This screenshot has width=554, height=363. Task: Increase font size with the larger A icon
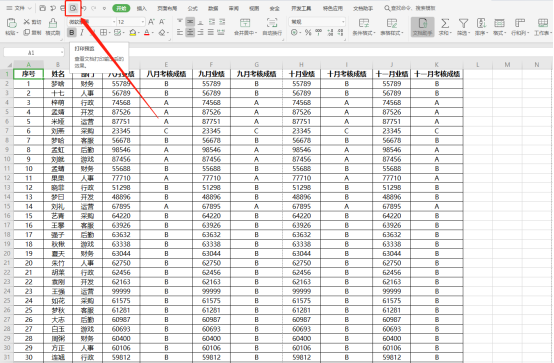(x=151, y=22)
